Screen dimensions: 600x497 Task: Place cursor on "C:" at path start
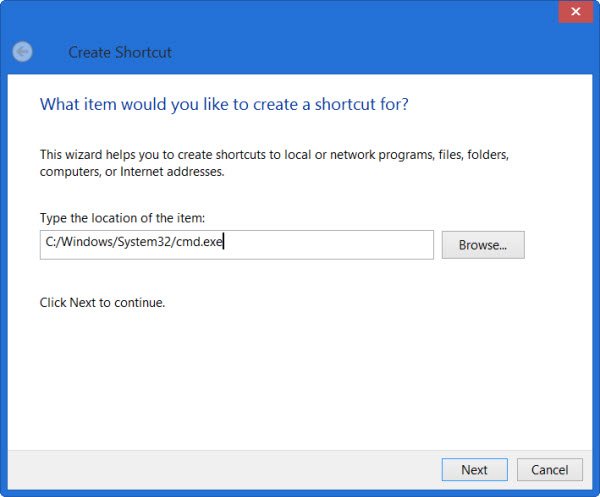point(51,242)
